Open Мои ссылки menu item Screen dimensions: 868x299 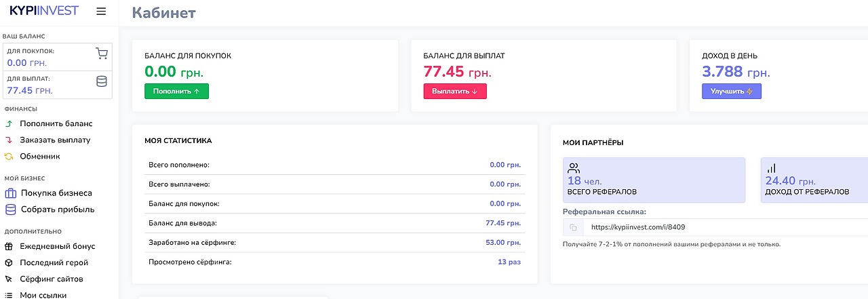43,295
